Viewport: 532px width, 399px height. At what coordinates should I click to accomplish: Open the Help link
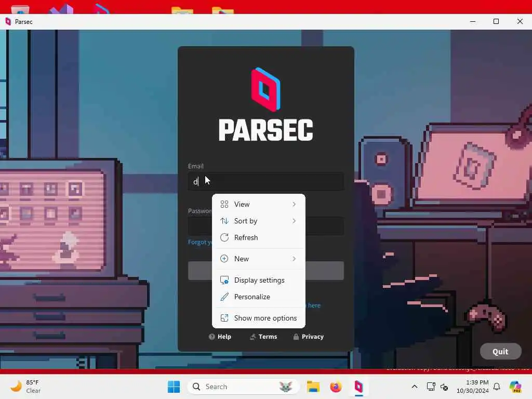tap(220, 337)
